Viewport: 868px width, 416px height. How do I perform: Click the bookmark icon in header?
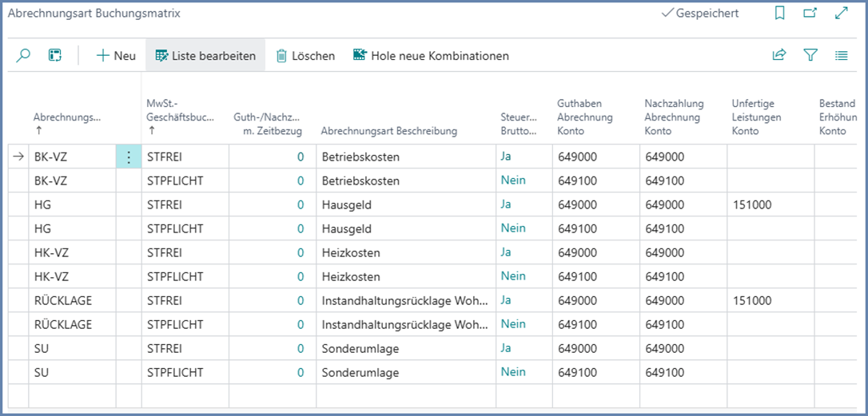[x=779, y=14]
